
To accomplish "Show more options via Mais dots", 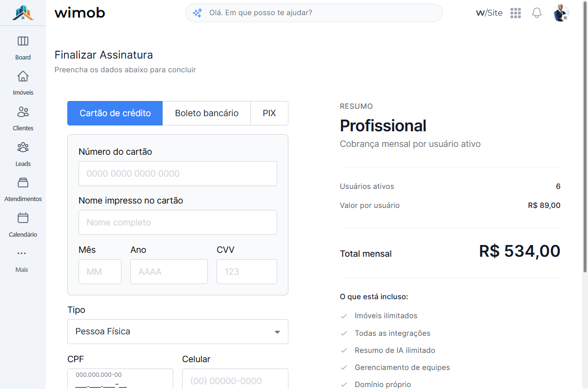I will pos(21,253).
